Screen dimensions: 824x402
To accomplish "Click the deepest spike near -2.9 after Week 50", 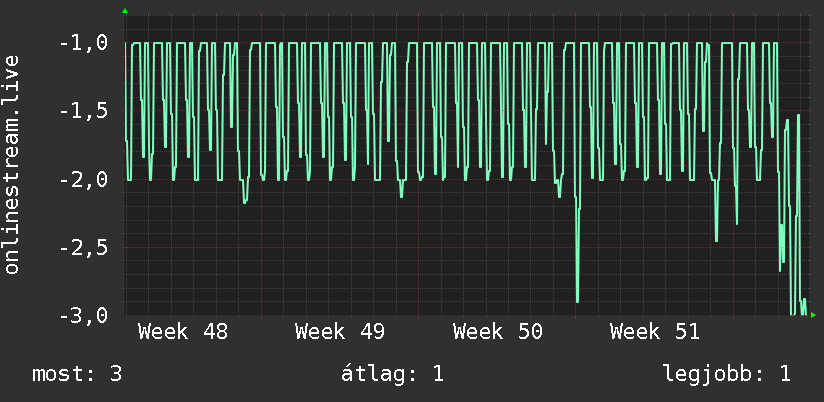I will 578,301.
